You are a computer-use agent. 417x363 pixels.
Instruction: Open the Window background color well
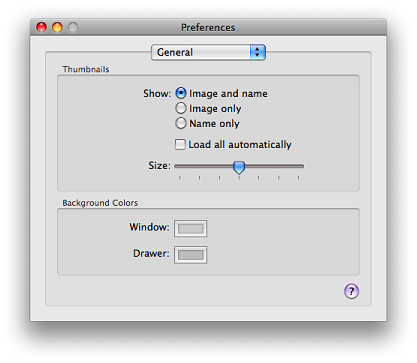tap(190, 229)
